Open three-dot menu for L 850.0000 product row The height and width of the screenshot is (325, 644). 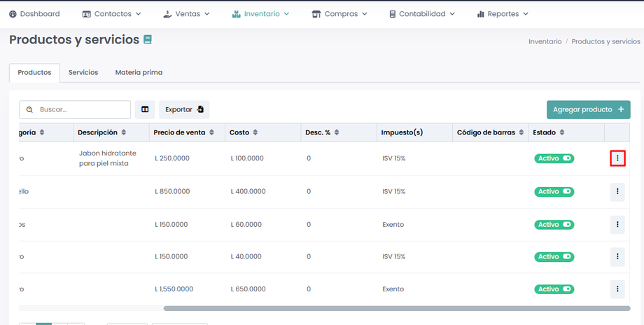point(617,191)
